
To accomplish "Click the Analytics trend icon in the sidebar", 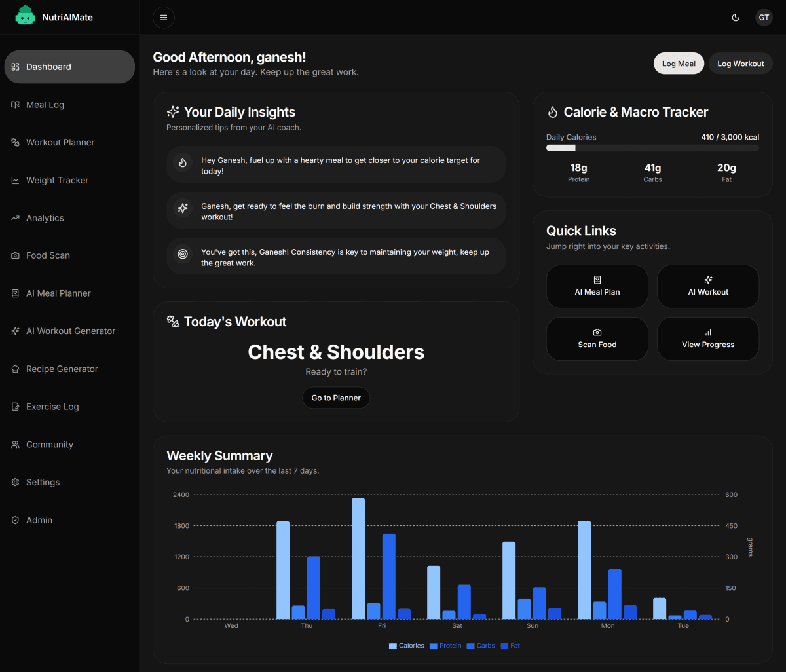I will [x=14, y=217].
